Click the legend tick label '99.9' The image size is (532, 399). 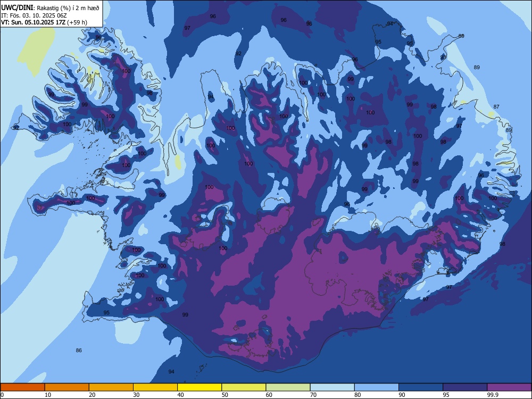pyautogui.click(x=493, y=395)
